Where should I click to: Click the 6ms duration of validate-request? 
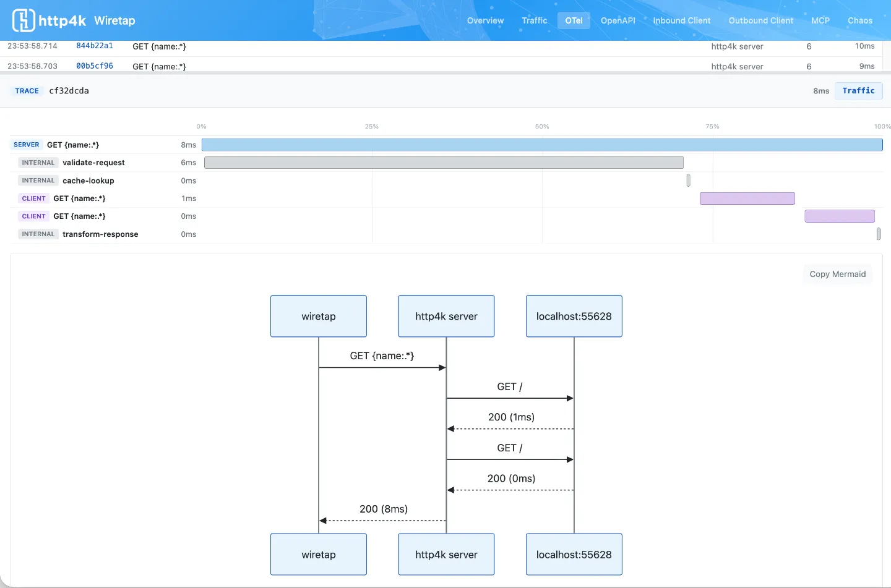tap(188, 163)
